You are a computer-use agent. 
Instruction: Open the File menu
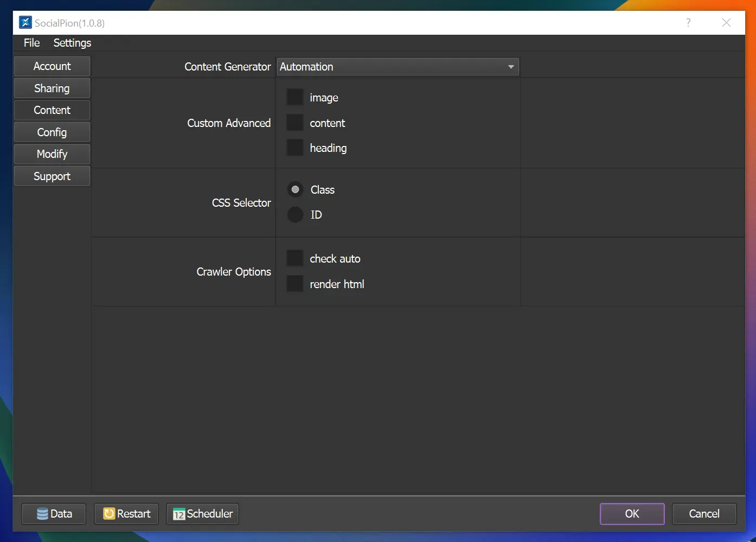[31, 43]
